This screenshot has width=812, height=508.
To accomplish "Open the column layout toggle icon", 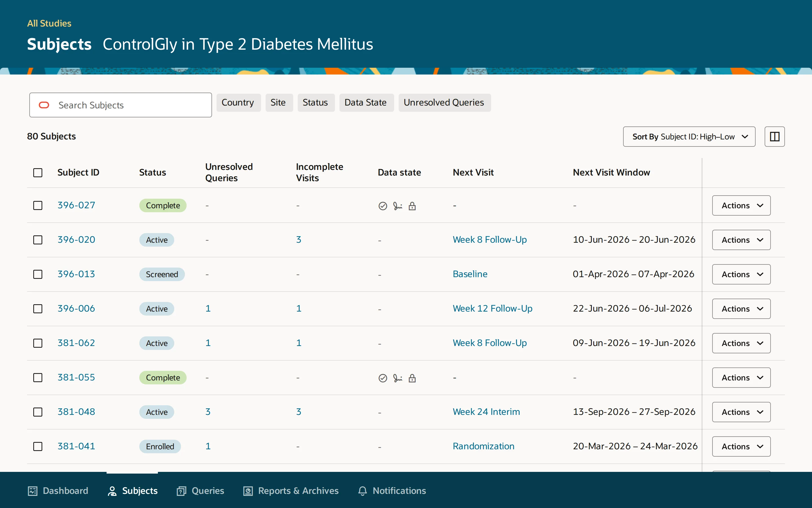I will 775,137.
